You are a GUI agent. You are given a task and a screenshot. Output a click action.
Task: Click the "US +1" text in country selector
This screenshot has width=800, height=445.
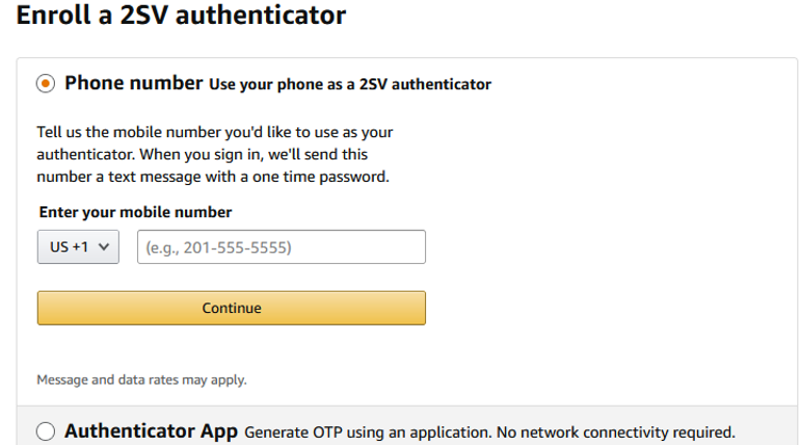68,247
